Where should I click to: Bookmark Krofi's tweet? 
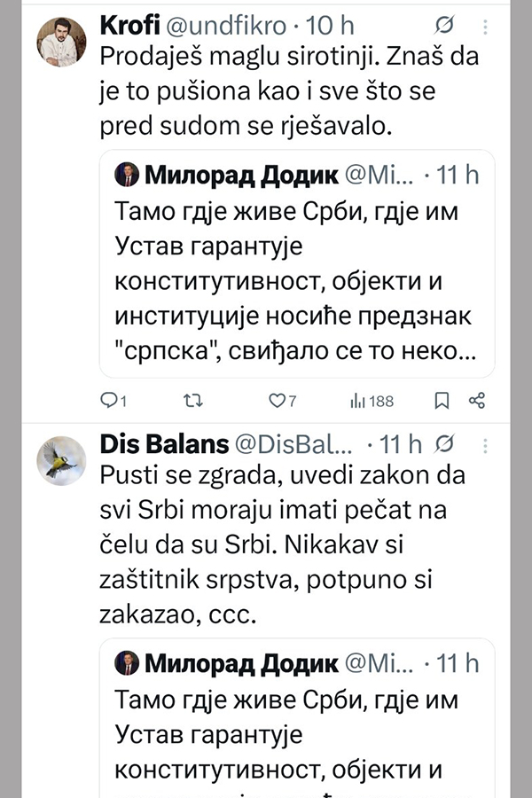[x=441, y=402]
